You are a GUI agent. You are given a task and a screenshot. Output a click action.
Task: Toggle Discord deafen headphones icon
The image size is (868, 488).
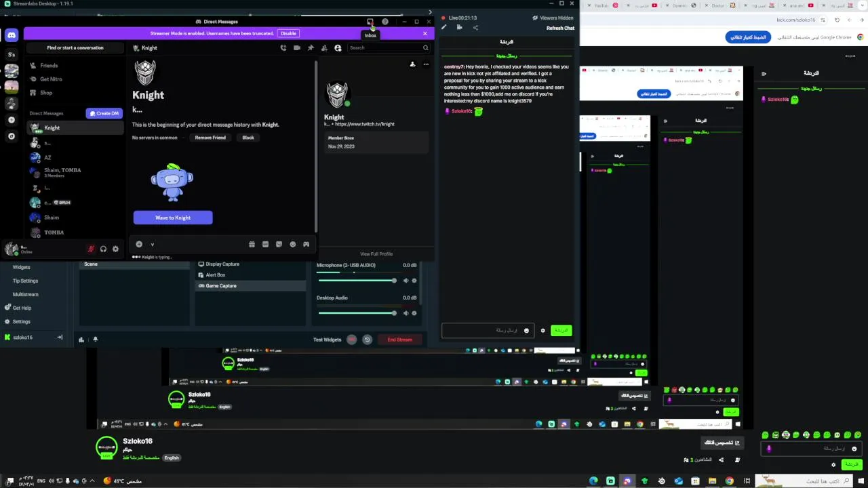click(x=103, y=249)
